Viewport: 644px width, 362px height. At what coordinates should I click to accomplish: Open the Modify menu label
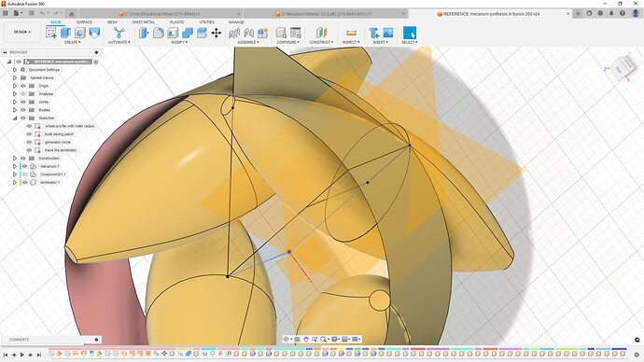pos(179,42)
